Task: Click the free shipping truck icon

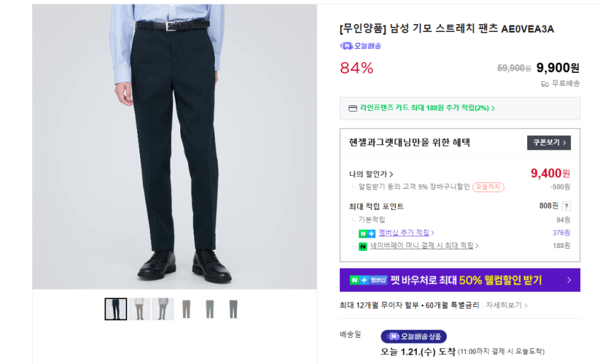Action: (x=545, y=84)
